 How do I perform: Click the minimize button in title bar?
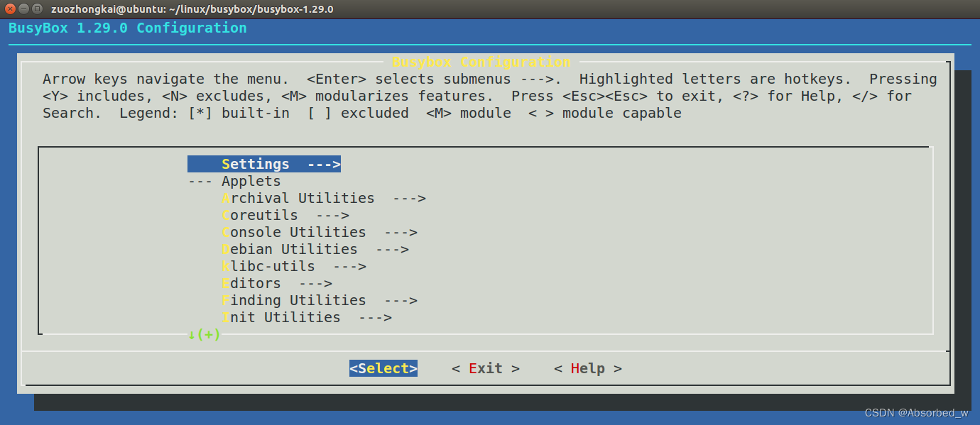pos(24,9)
